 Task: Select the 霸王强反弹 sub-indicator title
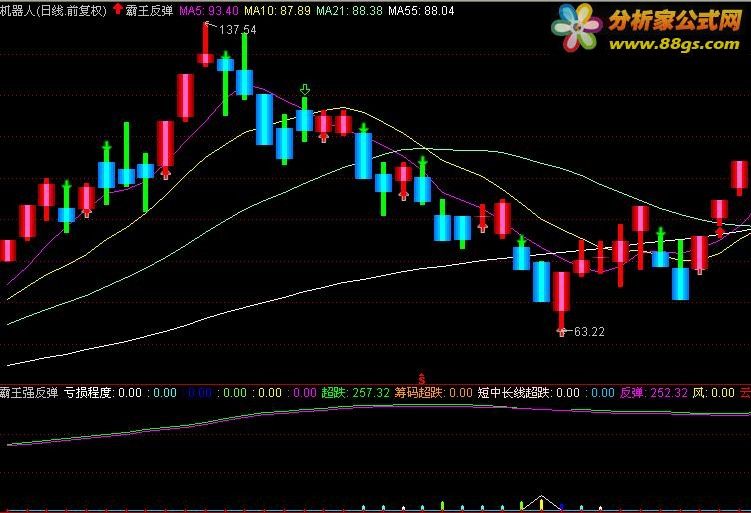pyautogui.click(x=29, y=393)
